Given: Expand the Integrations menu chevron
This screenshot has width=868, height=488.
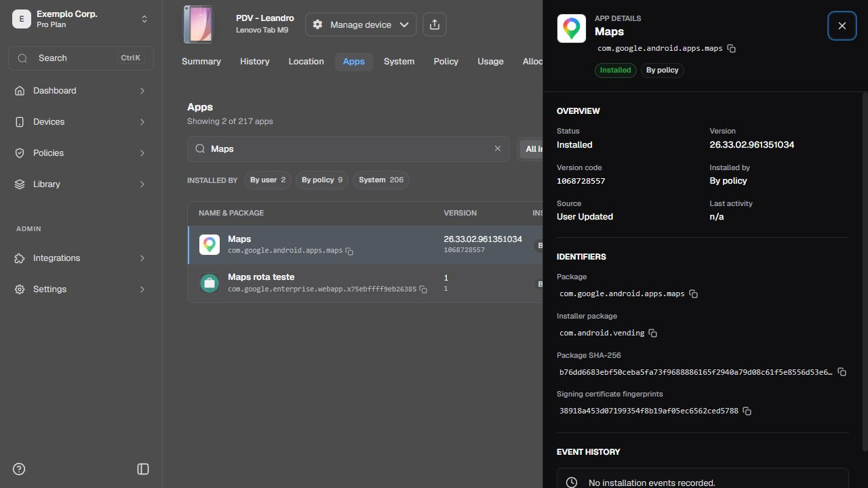Looking at the screenshot, I should point(142,258).
